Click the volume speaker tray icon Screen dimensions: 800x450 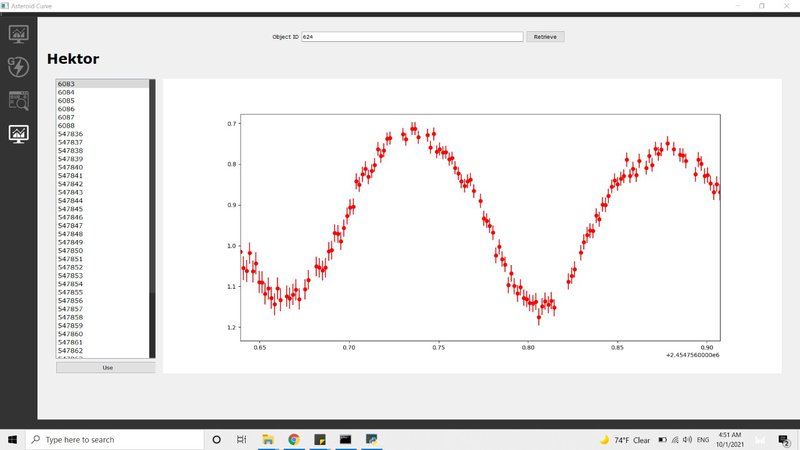point(687,439)
